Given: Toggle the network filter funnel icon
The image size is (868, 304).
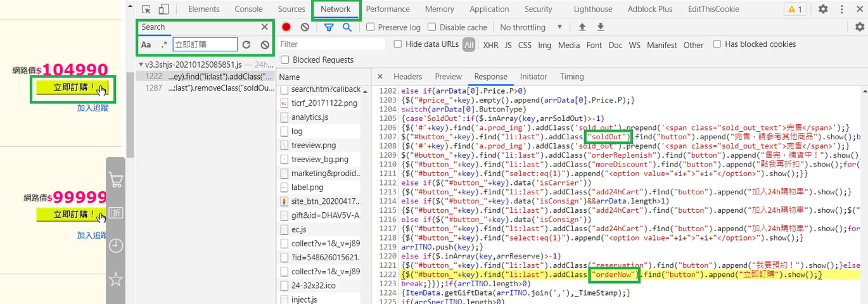Looking at the screenshot, I should pos(329,27).
